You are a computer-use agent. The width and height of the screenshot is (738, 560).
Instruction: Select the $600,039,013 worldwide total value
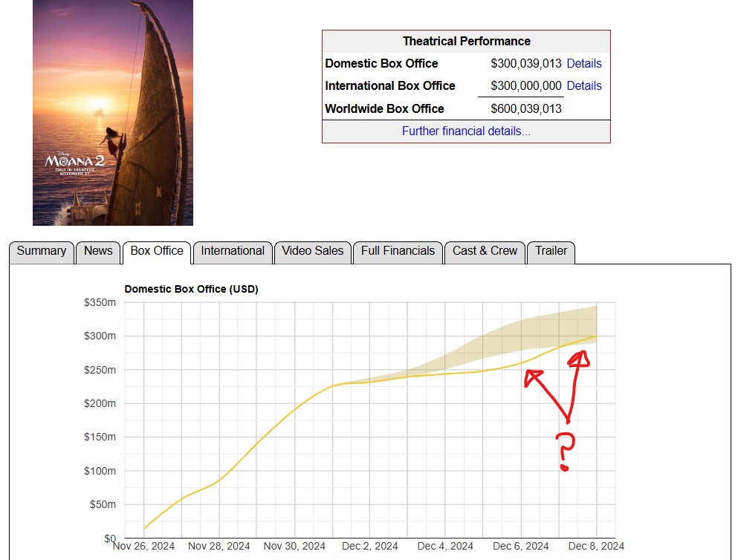(526, 109)
